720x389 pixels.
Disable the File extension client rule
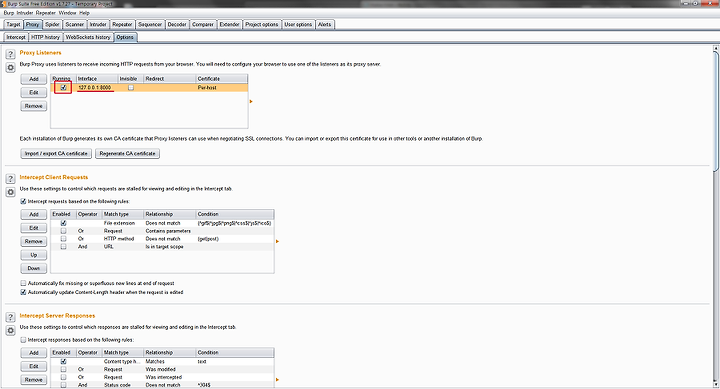pos(63,223)
